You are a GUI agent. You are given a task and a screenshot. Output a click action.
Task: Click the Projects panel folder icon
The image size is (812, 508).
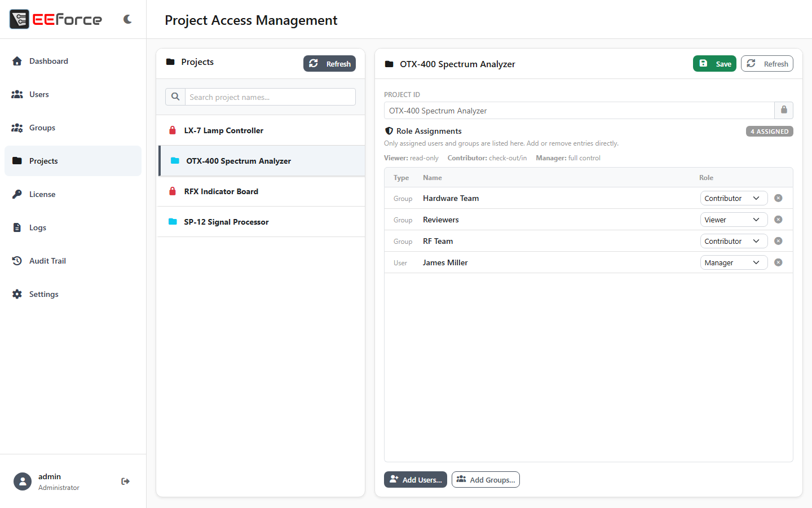click(x=170, y=62)
